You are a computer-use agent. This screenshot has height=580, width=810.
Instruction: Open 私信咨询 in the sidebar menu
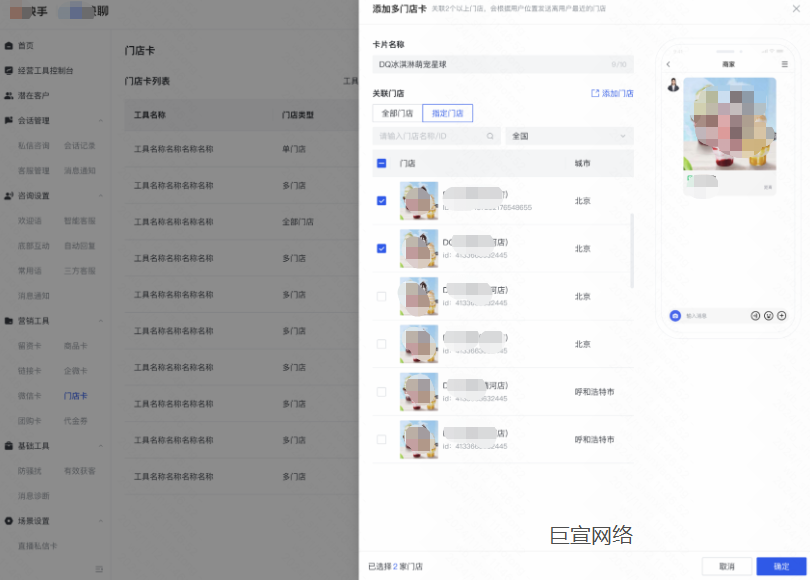pos(34,146)
